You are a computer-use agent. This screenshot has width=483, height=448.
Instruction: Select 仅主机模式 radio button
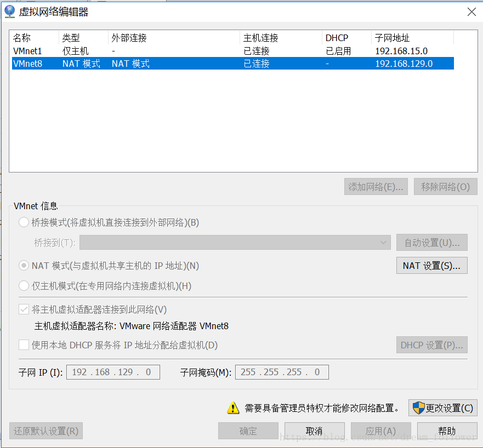(x=24, y=286)
